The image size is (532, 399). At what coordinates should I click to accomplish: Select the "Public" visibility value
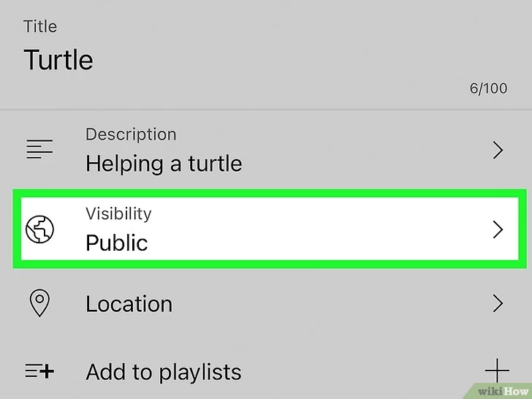point(117,243)
